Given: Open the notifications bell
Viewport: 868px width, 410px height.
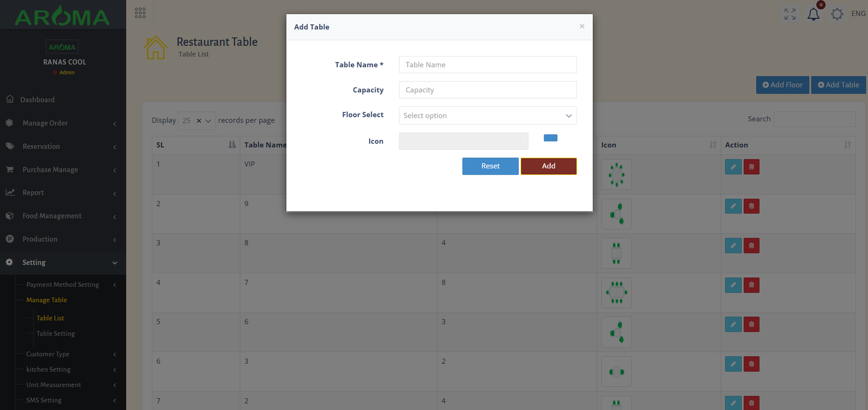Looking at the screenshot, I should [x=813, y=14].
